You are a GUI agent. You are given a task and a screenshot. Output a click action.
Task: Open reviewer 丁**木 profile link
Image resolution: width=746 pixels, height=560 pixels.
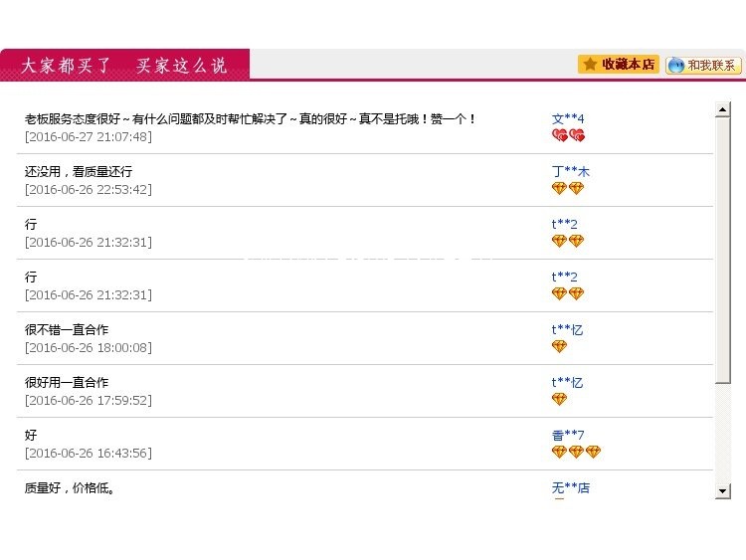tap(571, 171)
